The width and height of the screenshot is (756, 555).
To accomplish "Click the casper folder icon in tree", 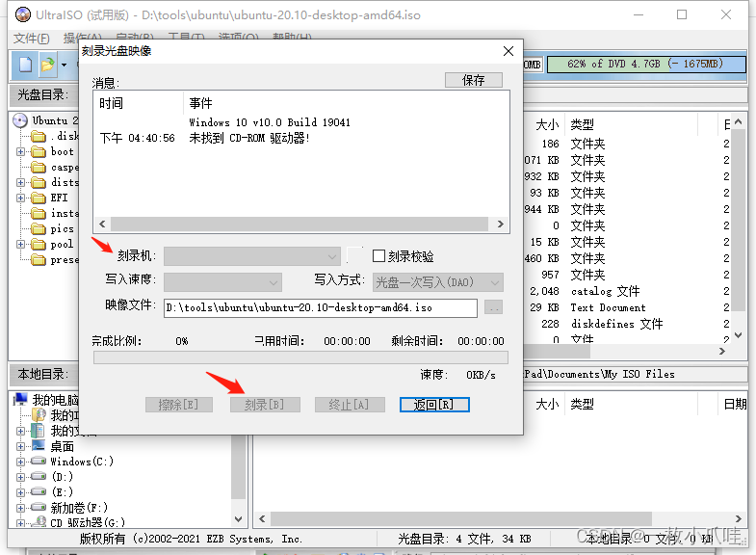I will [x=39, y=168].
